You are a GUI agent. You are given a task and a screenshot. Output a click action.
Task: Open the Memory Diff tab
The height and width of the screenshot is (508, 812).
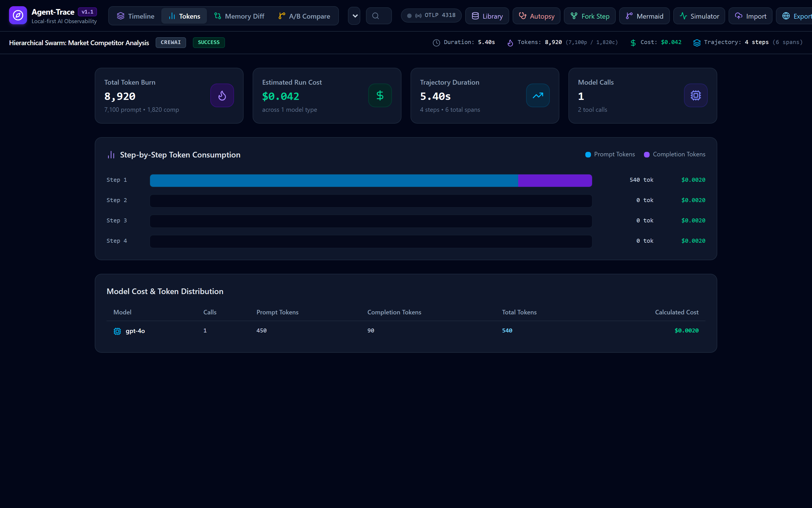pos(239,16)
